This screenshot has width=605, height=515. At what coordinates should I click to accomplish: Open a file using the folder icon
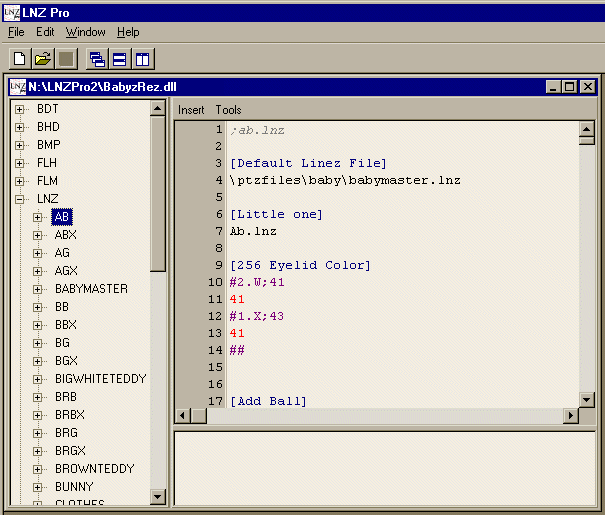point(43,59)
